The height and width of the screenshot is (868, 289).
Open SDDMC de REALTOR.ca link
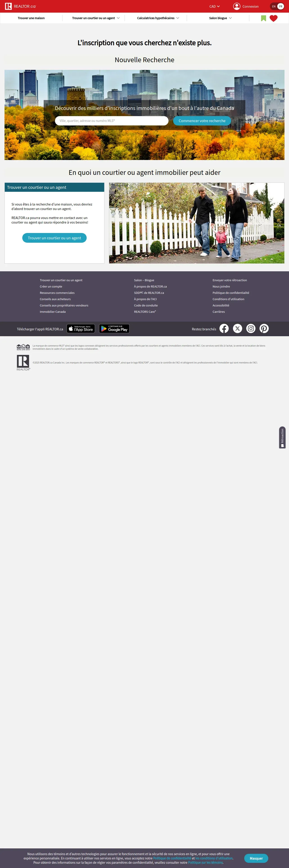149,293
